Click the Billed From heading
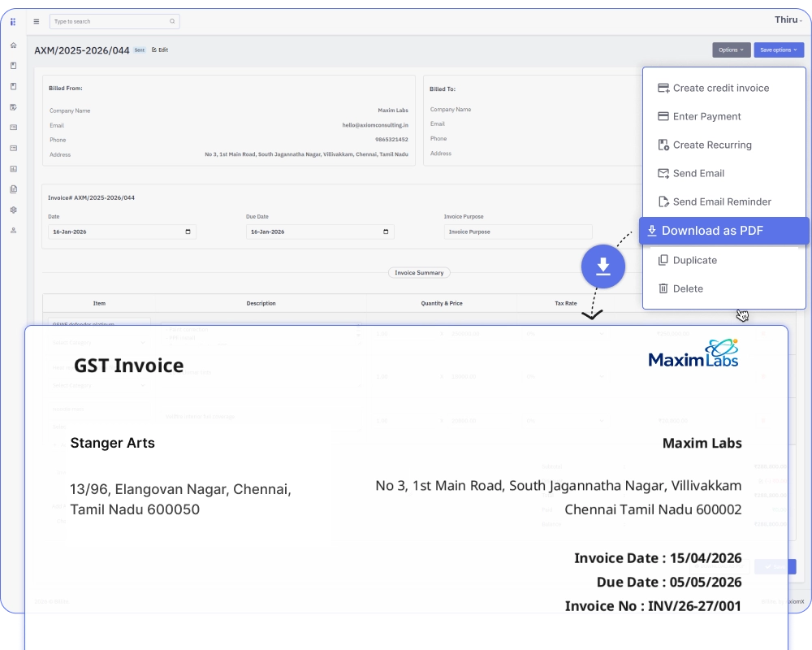 click(66, 88)
